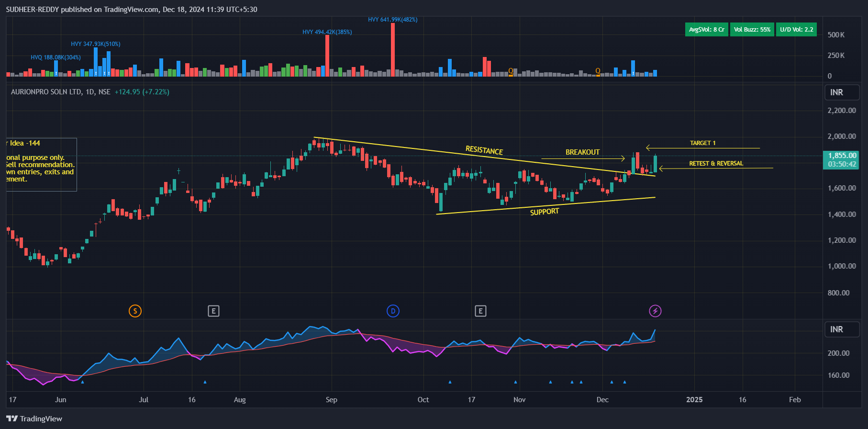
Task: Click the INR currency button on price pane
Action: (842, 92)
